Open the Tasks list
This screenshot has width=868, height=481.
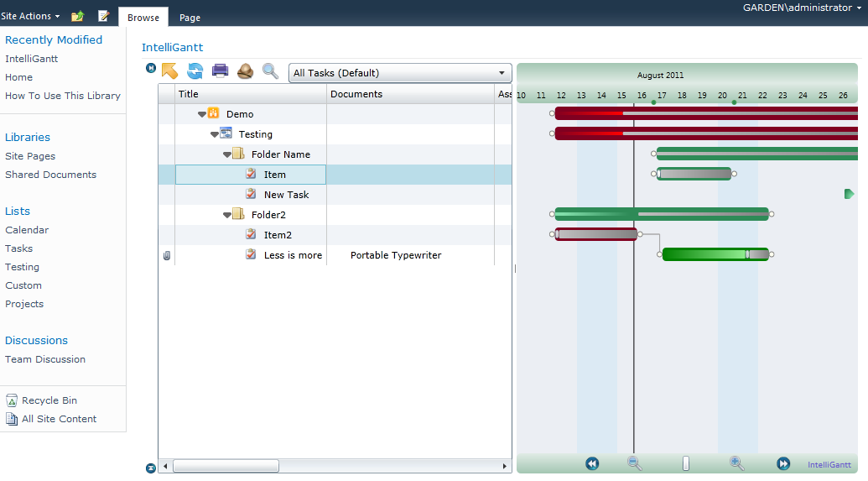(18, 248)
